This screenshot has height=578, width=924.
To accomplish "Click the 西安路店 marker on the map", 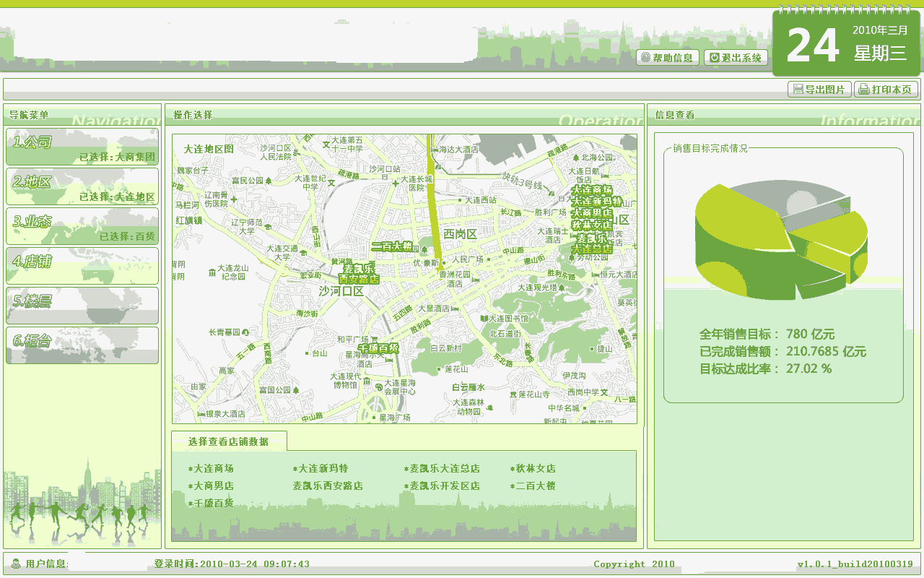I will (x=359, y=279).
